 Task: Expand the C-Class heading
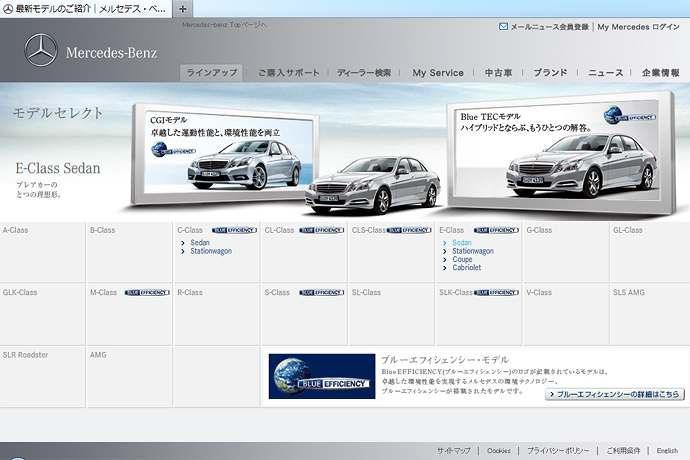[x=190, y=230]
